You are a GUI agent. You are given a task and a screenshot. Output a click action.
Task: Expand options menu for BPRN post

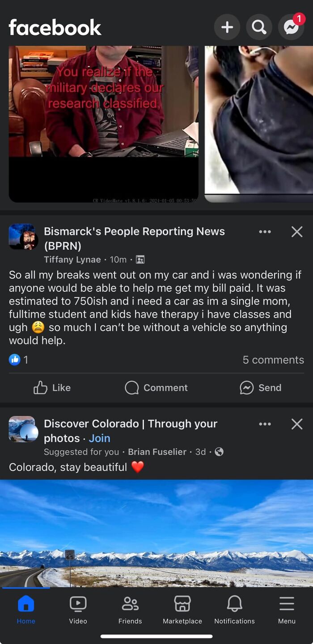coord(265,231)
